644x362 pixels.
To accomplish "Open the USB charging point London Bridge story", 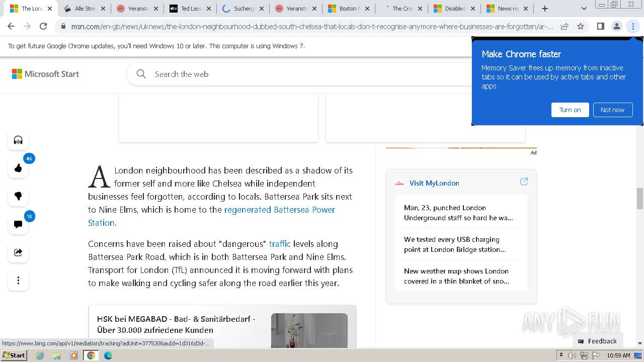I will [455, 244].
